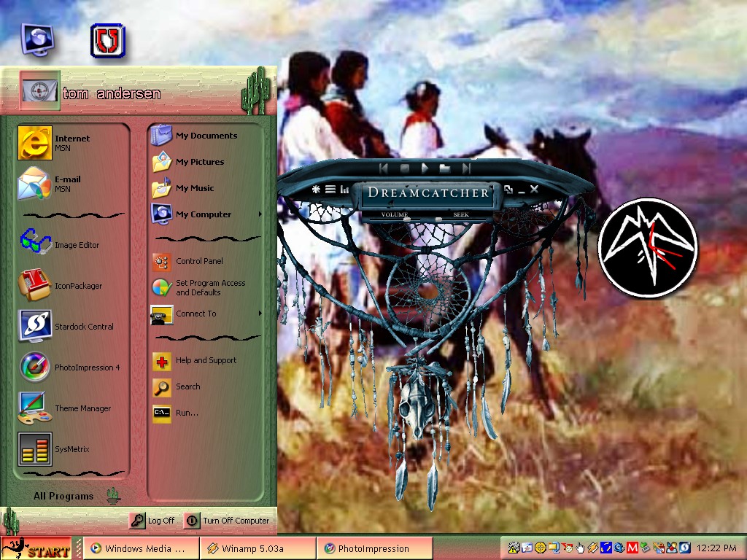
Task: Launch Image Editor via its glasses icon
Action: pos(35,241)
